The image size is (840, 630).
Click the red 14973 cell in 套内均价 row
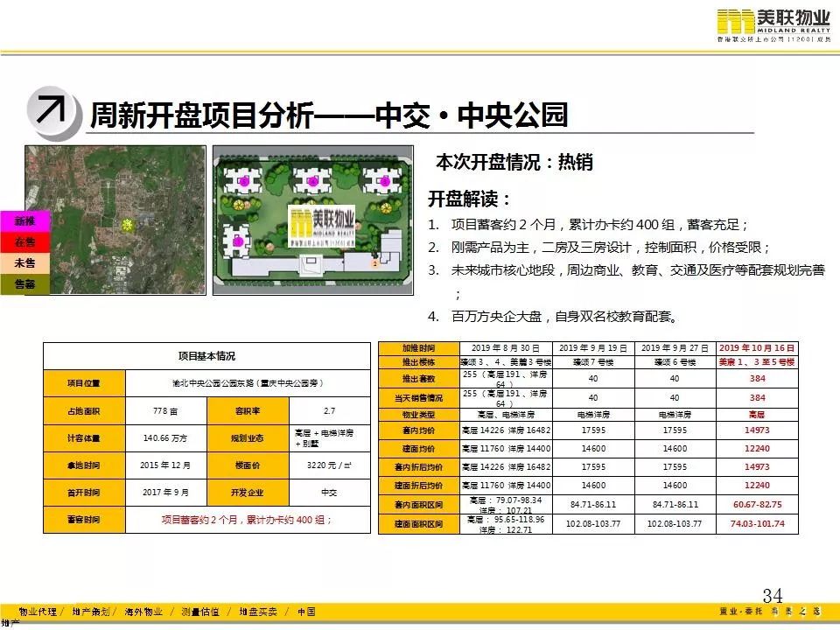click(757, 430)
